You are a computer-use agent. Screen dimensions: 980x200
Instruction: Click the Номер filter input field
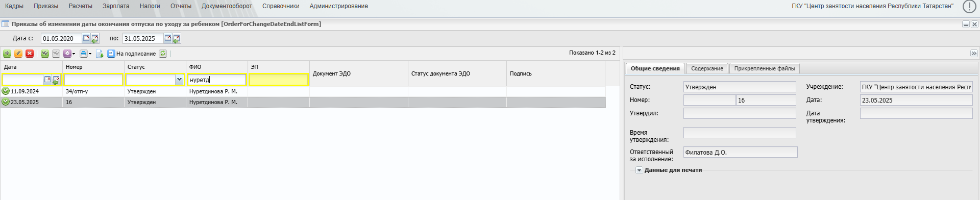coord(93,80)
